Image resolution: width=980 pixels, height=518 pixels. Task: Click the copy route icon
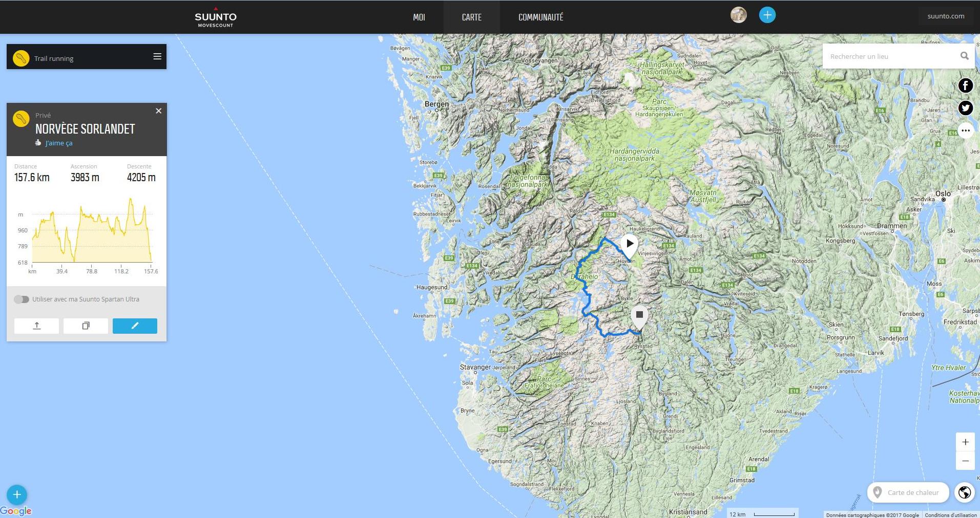pyautogui.click(x=86, y=326)
